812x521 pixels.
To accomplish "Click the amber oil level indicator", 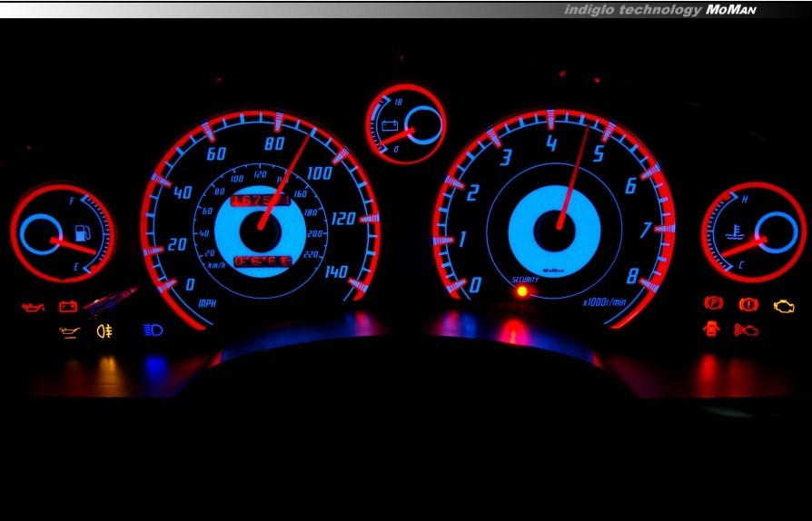I will tap(68, 331).
